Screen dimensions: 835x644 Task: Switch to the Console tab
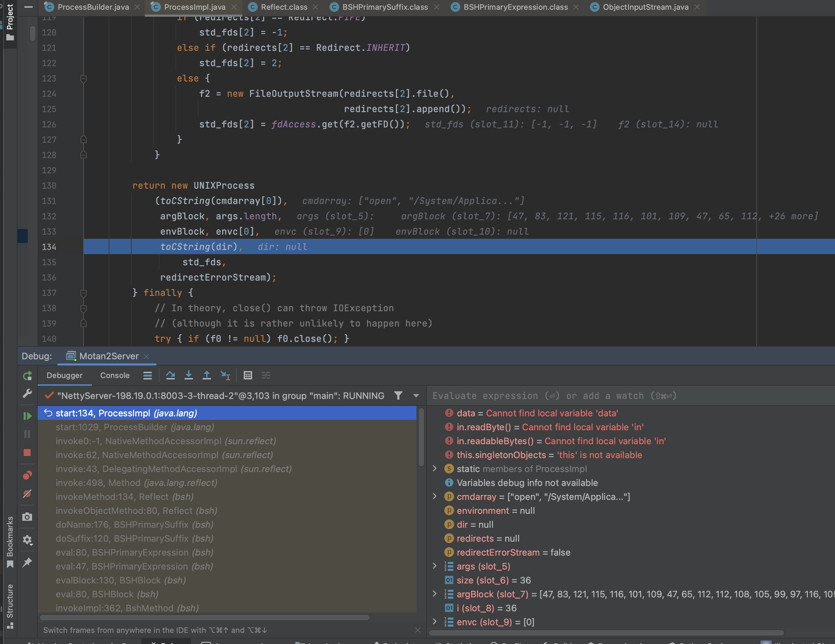click(x=114, y=375)
